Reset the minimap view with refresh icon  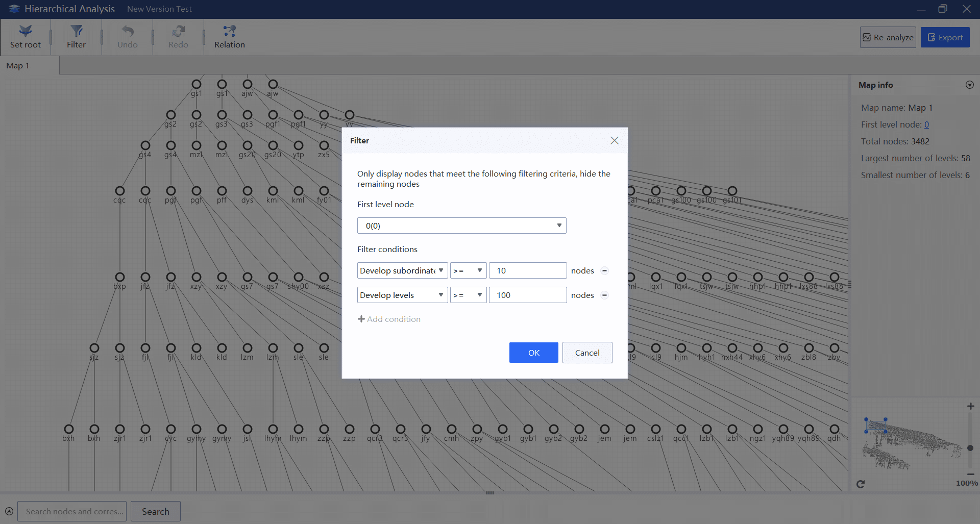pos(861,484)
